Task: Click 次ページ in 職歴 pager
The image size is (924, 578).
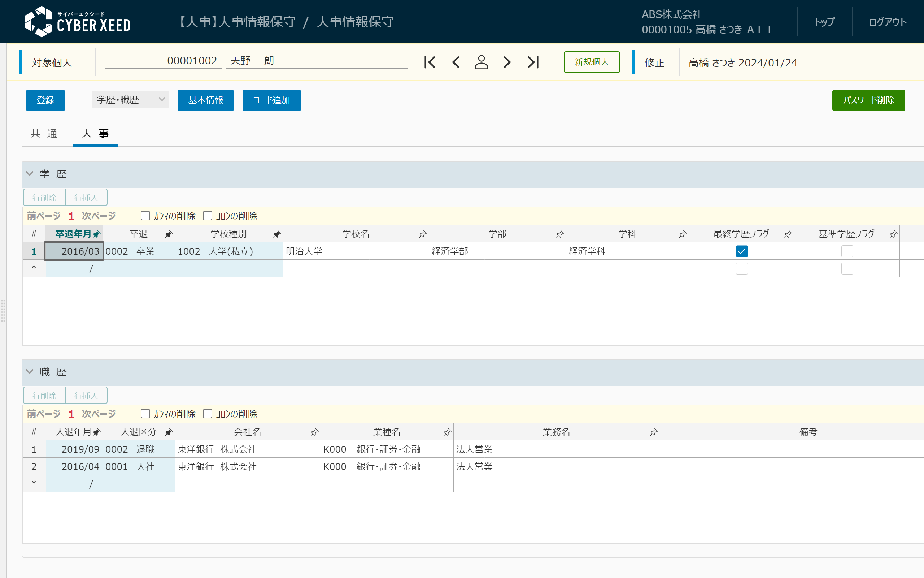Action: 99,414
